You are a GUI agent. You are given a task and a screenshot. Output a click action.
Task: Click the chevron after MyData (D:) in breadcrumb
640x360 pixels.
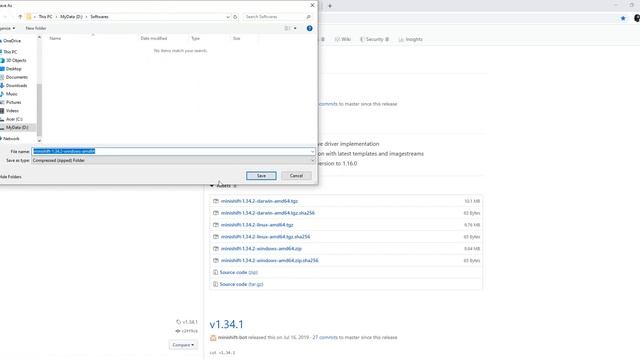coord(87,17)
